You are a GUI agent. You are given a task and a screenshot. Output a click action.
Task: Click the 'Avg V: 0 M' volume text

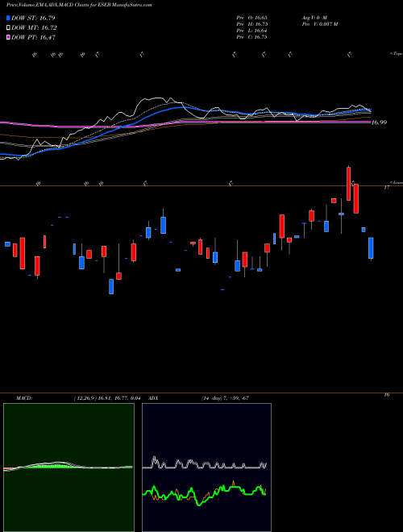[314, 18]
